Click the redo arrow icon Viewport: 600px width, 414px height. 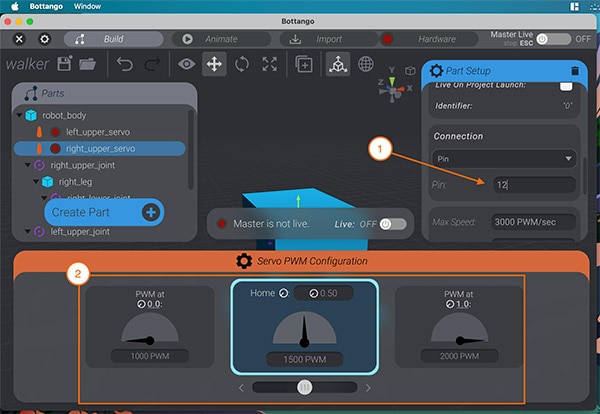pyautogui.click(x=152, y=64)
